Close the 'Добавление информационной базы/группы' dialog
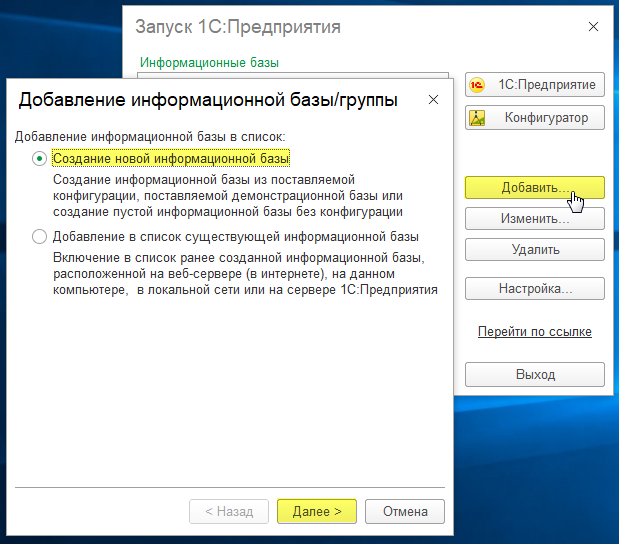This screenshot has height=544, width=619. pyautogui.click(x=433, y=100)
